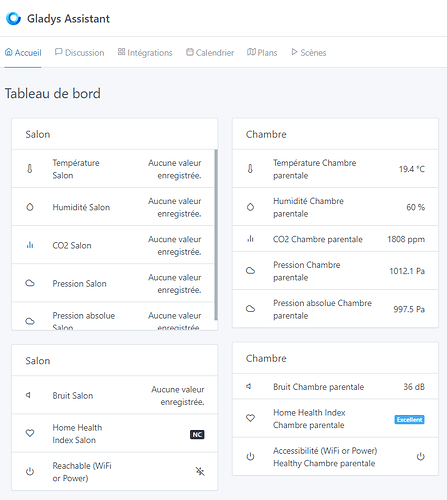Click the Pression Salon label
The image size is (447, 500).
click(79, 284)
